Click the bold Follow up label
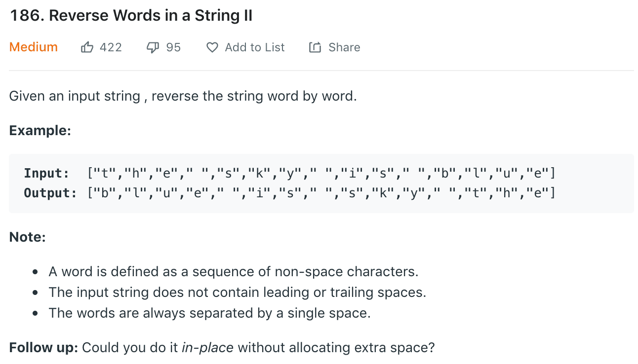638x364 pixels. pyautogui.click(x=43, y=348)
